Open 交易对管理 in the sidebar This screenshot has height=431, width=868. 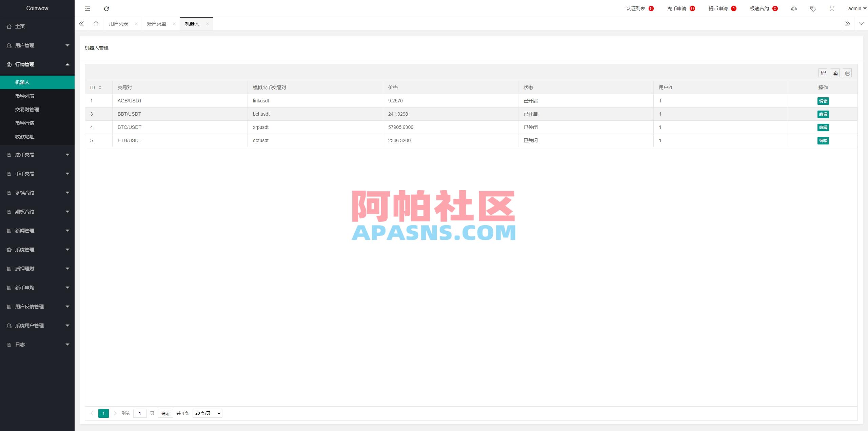tap(37, 110)
